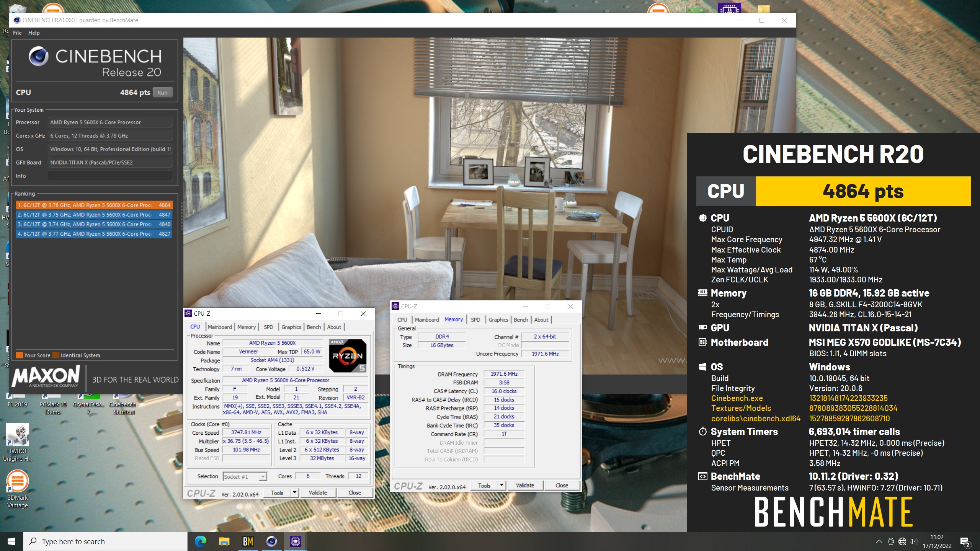The width and height of the screenshot is (980, 551).
Task: Click the taskbar search box
Action: click(105, 541)
